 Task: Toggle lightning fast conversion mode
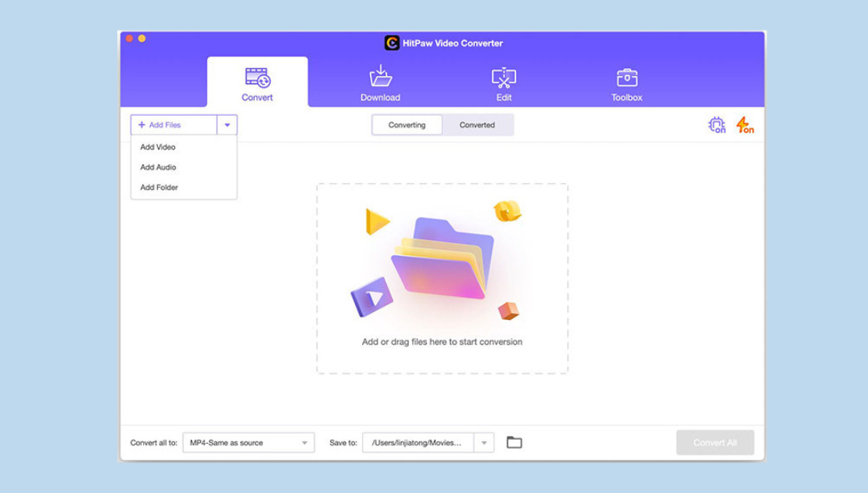point(744,125)
